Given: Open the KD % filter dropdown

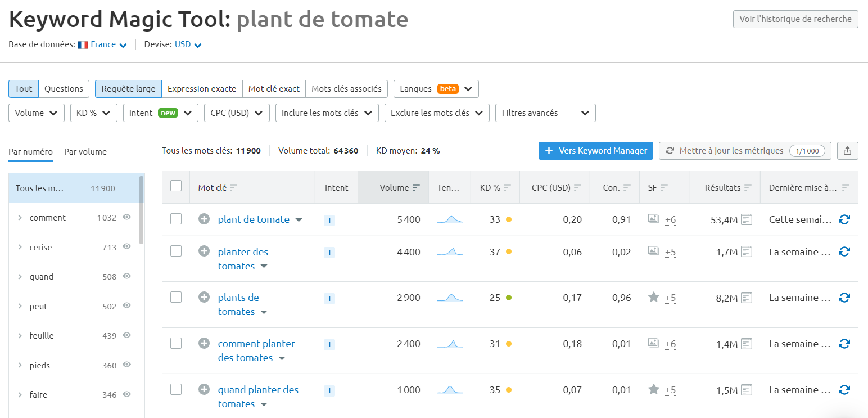Looking at the screenshot, I should pos(93,113).
